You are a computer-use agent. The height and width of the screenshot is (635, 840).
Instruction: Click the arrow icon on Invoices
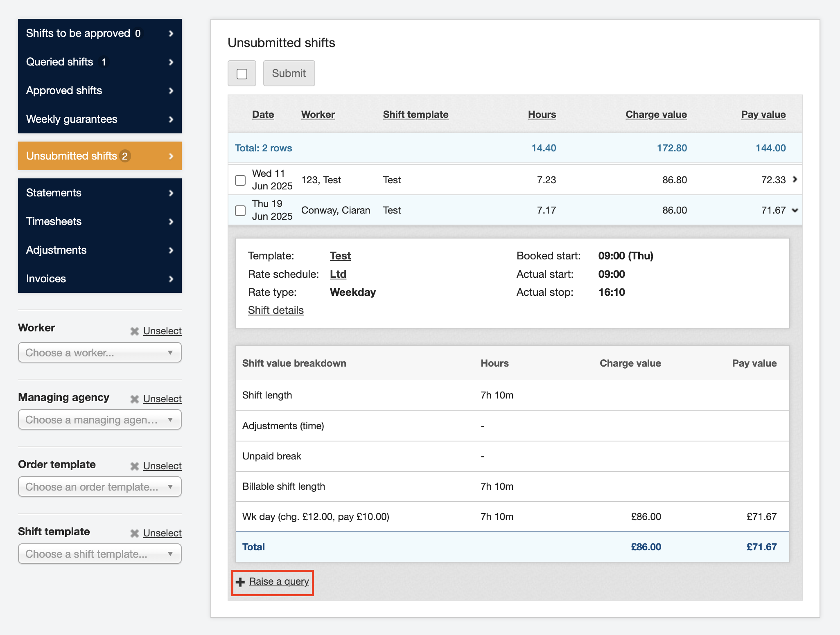(x=171, y=279)
